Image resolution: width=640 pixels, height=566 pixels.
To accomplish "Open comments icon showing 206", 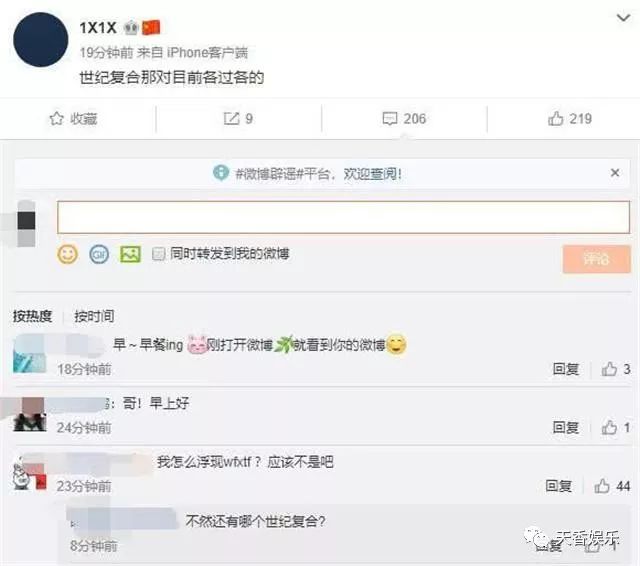I will pyautogui.click(x=404, y=119).
